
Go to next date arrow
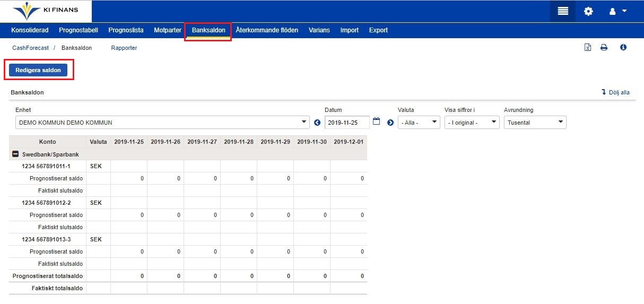[390, 123]
